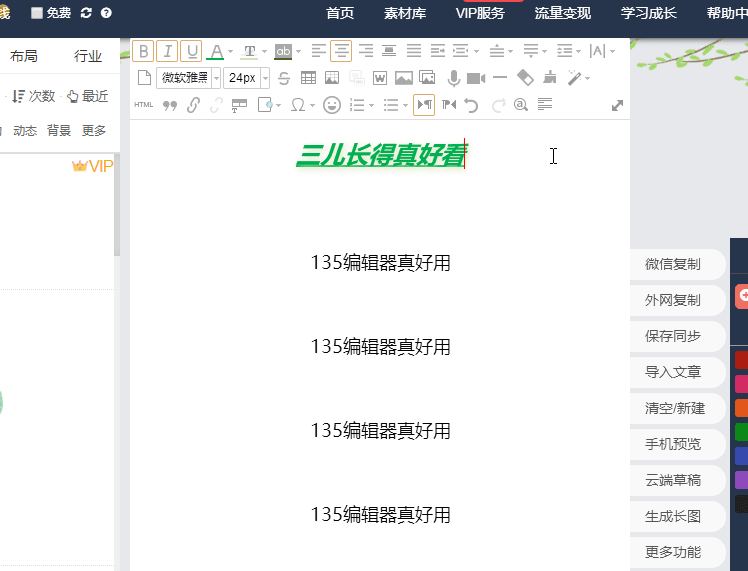This screenshot has height=571, width=748.
Task: Click the emoji smiley face icon
Action: coord(332,105)
